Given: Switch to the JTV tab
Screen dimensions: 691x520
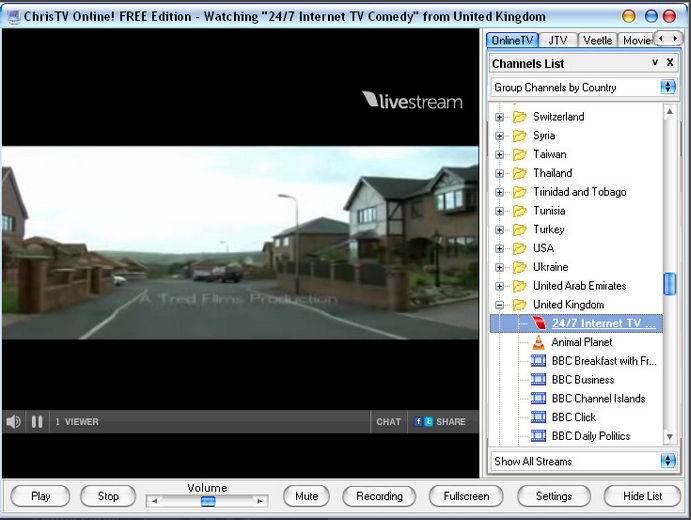Looking at the screenshot, I should (557, 41).
